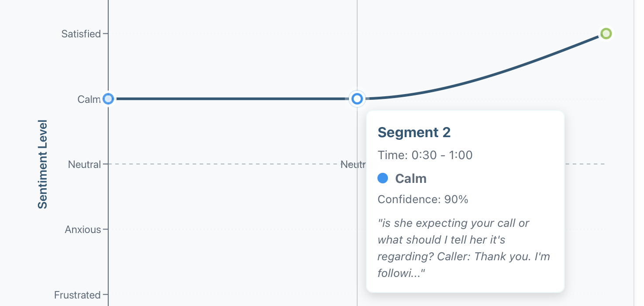Click the Satisfied y-axis label
Image resolution: width=644 pixels, height=306 pixels.
[x=81, y=34]
